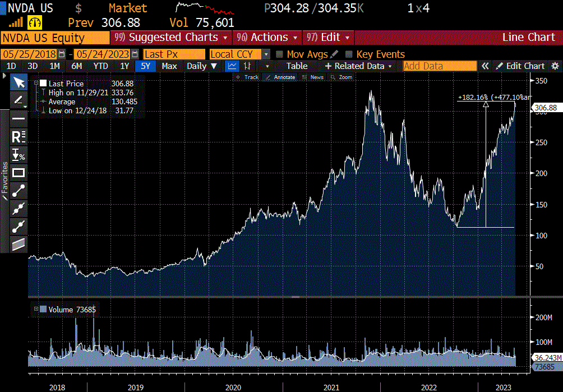Click the High on 11/29/21 legend row
The height and width of the screenshot is (392, 563).
87,93
